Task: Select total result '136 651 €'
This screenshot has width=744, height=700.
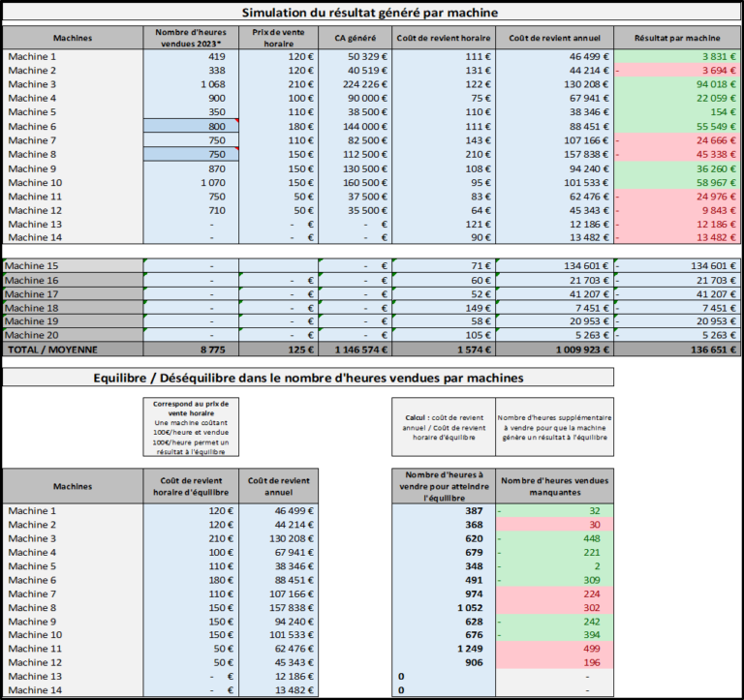Action: pos(677,350)
